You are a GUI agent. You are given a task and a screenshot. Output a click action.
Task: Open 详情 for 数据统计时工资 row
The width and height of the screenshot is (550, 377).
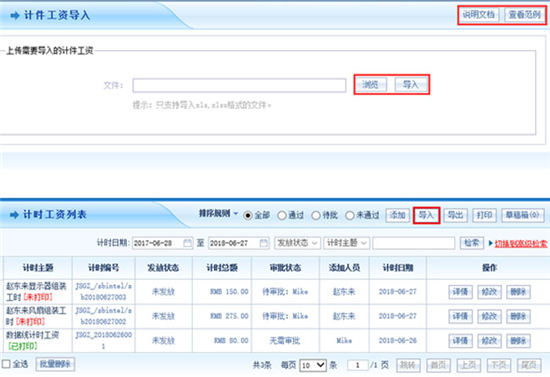[x=461, y=341]
